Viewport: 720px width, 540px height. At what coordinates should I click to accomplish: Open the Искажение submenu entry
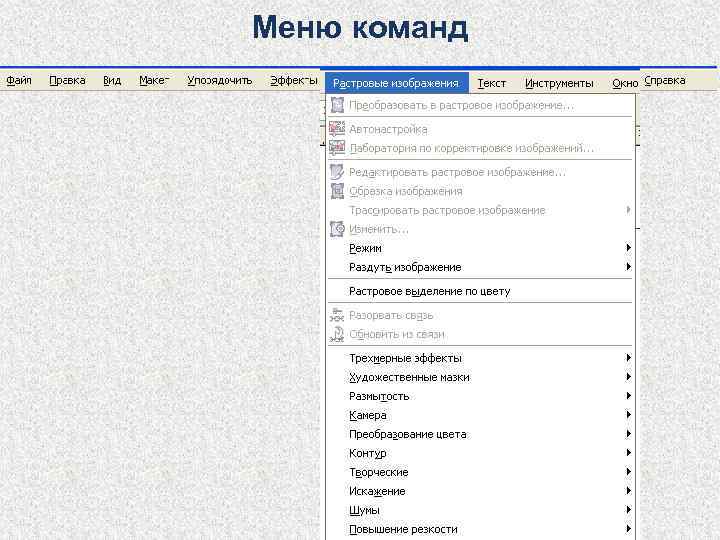[x=480, y=491]
